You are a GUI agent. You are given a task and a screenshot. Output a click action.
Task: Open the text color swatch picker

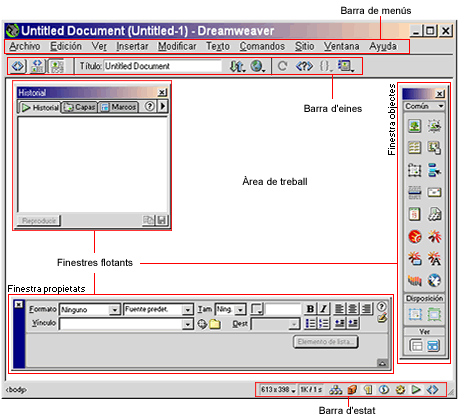coord(257,309)
